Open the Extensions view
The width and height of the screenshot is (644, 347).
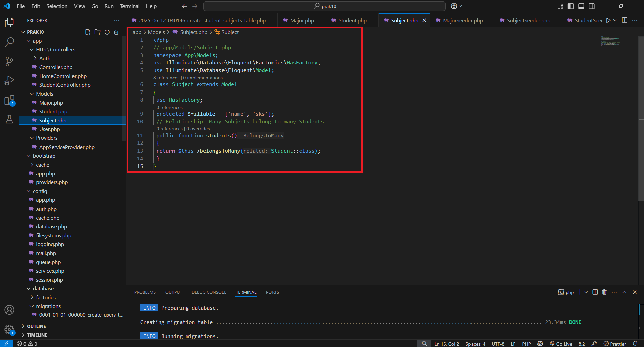click(x=9, y=100)
